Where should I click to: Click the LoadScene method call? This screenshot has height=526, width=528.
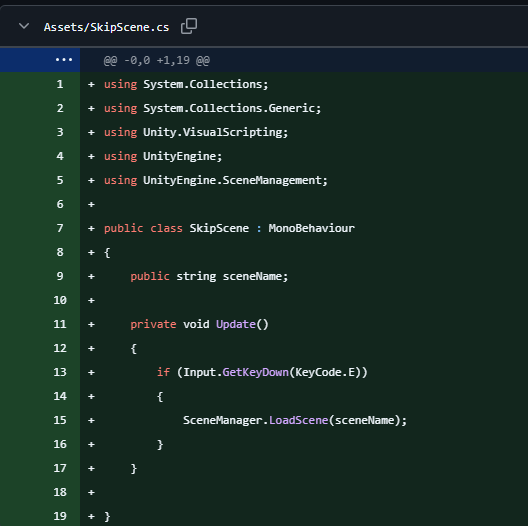[x=299, y=420]
